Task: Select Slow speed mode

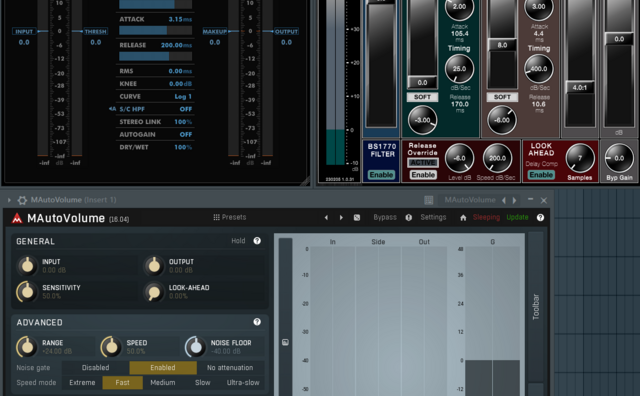Action: pyautogui.click(x=202, y=383)
